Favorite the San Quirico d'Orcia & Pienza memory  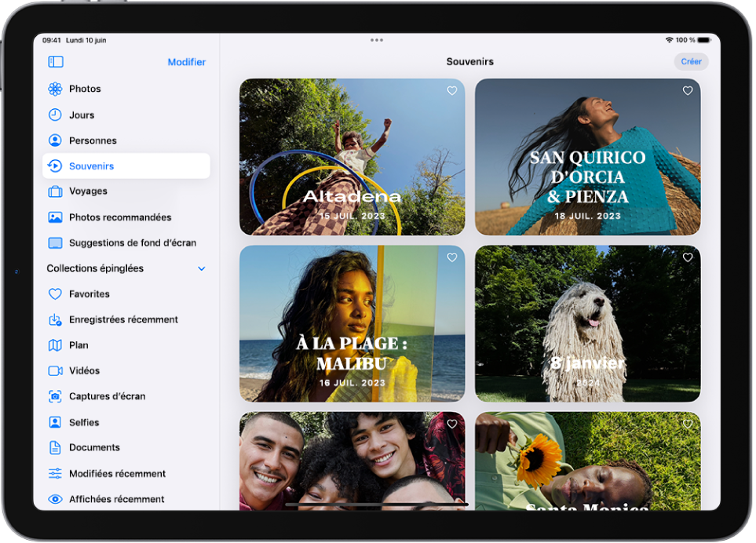(688, 91)
